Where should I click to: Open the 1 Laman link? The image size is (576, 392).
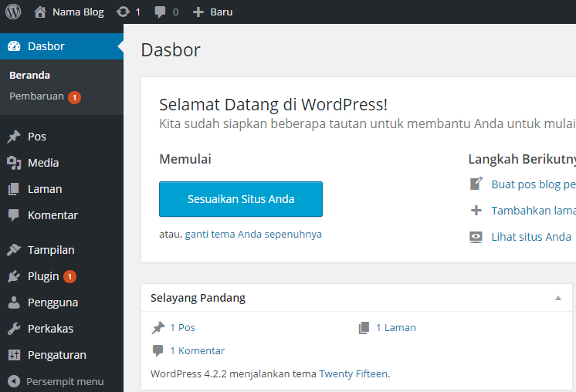coord(396,327)
